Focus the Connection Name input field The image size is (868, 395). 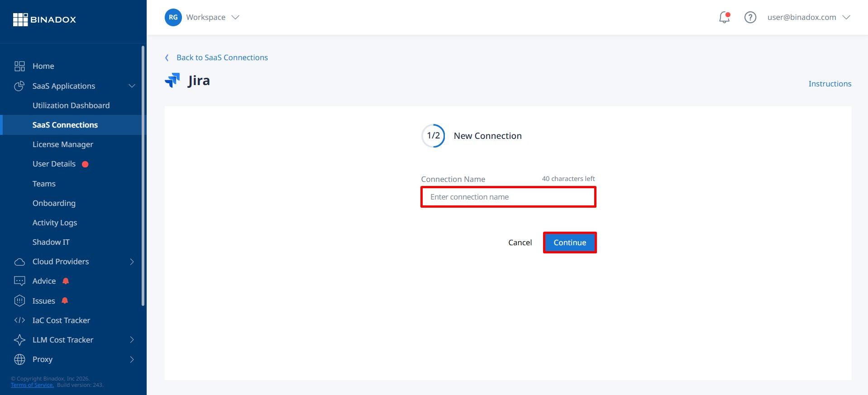tap(508, 197)
